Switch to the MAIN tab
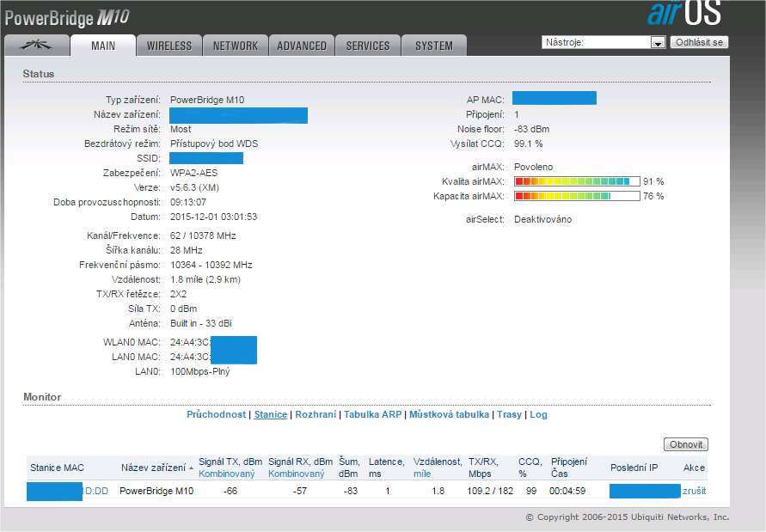 point(103,46)
